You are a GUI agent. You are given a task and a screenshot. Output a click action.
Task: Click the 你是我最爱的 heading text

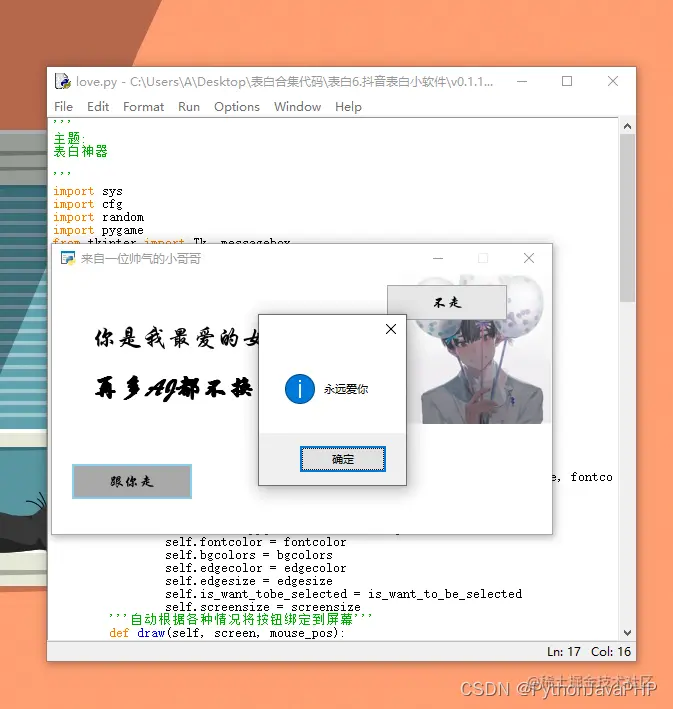tap(176, 338)
